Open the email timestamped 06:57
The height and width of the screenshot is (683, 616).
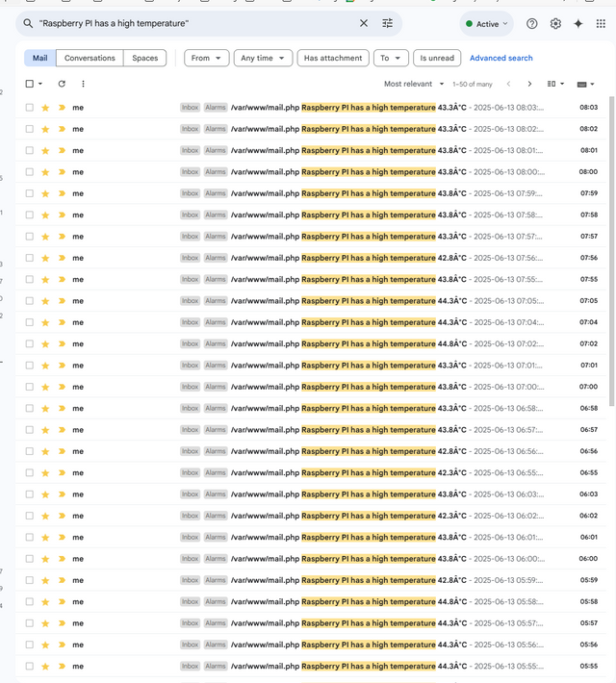[311, 429]
